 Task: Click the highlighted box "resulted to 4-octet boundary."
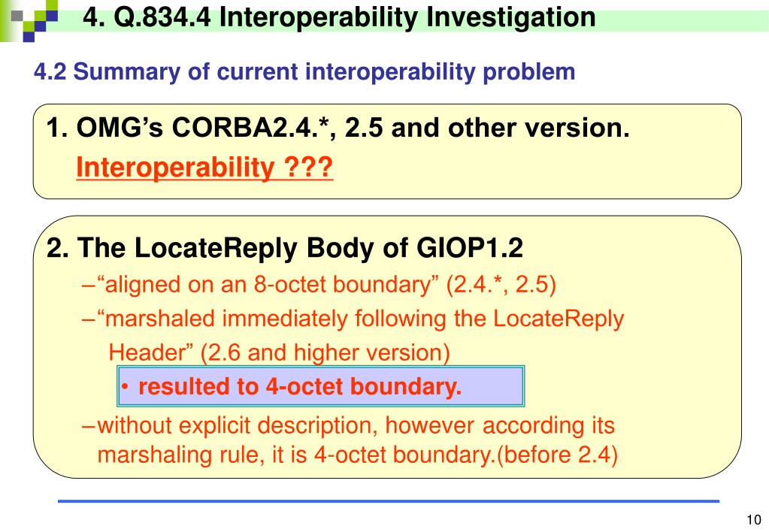coord(321,386)
